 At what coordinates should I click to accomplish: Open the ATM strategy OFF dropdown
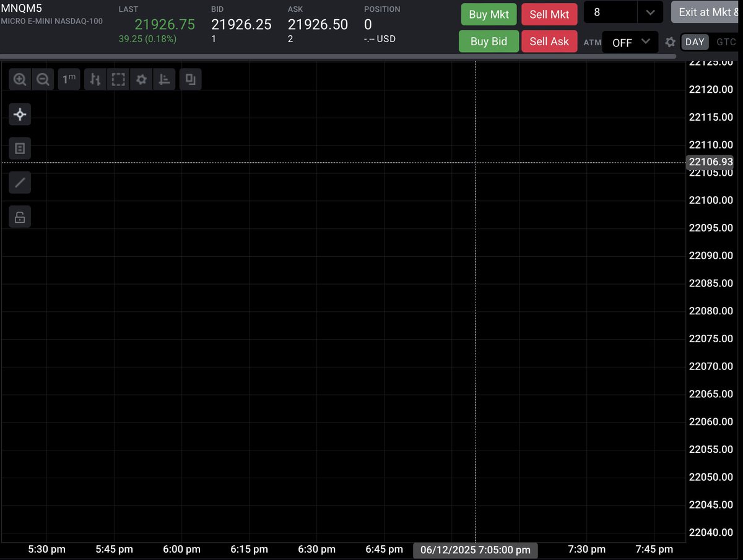[630, 42]
